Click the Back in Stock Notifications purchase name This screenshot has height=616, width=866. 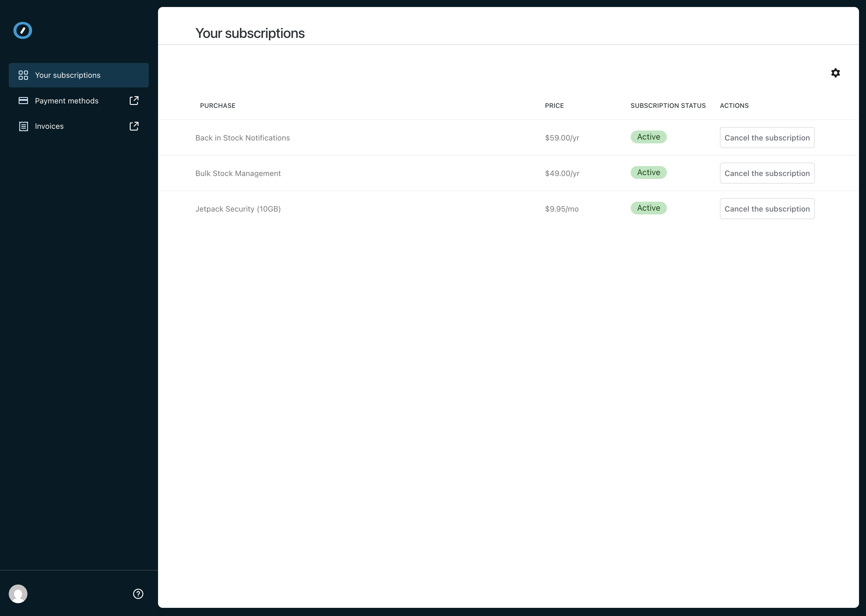coord(243,138)
